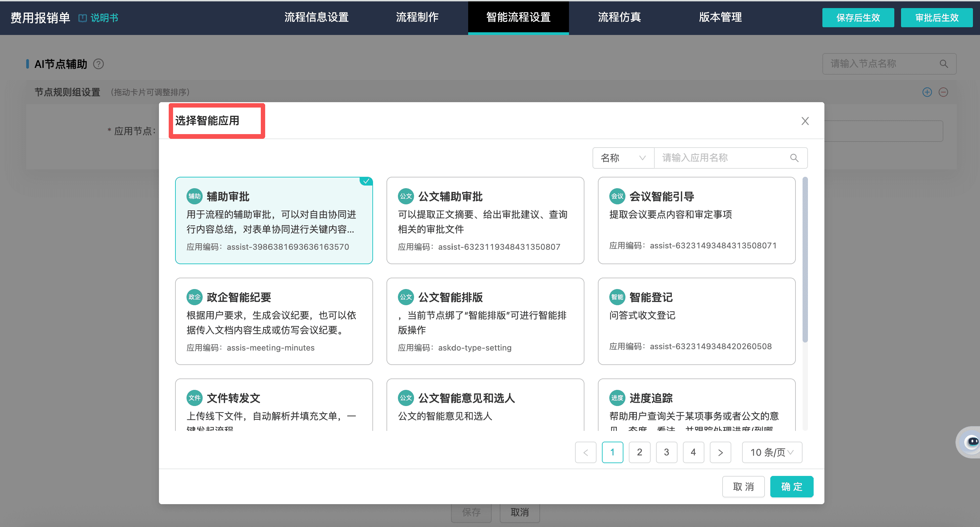Click 取消 in the dialog footer
The height and width of the screenshot is (527, 980).
click(743, 487)
